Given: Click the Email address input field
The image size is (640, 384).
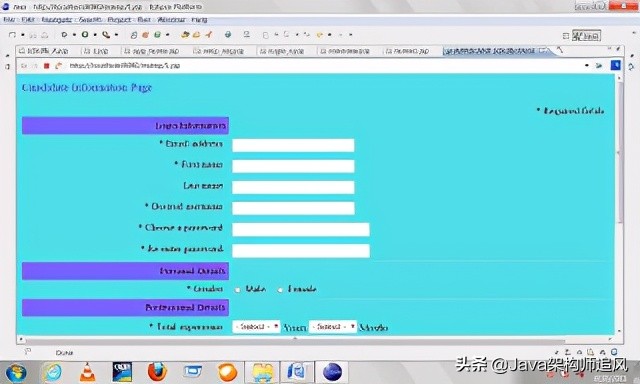Looking at the screenshot, I should pyautogui.click(x=293, y=145).
